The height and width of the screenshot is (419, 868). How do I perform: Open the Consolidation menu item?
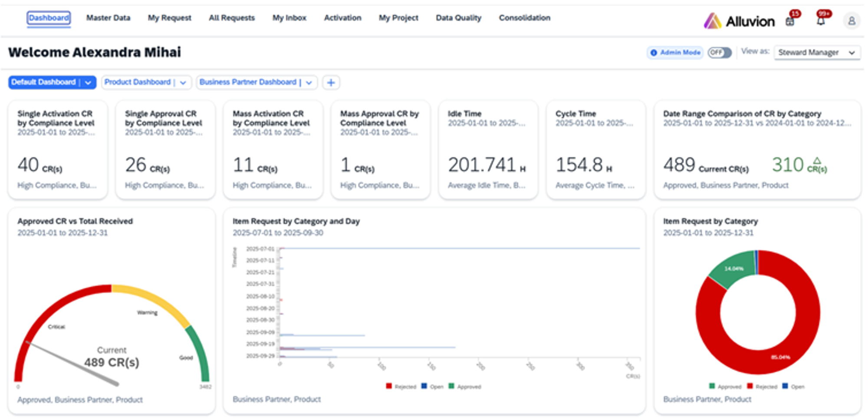tap(524, 18)
